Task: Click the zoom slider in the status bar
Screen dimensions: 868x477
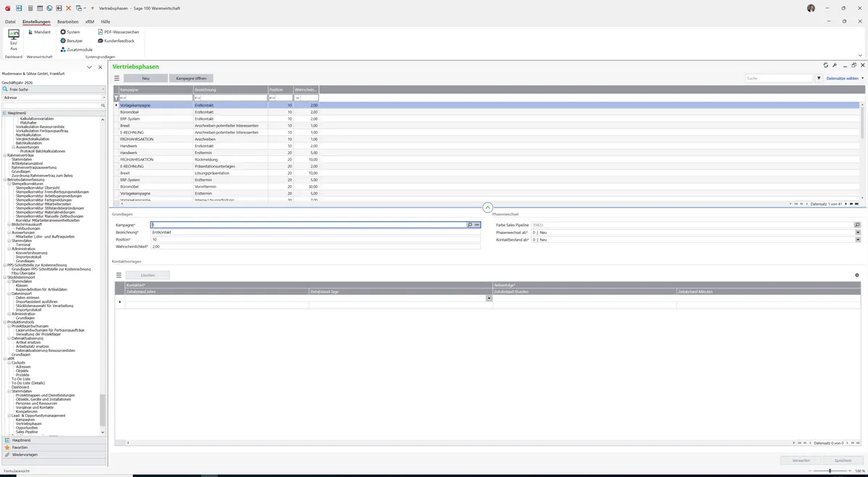Action: point(830,470)
